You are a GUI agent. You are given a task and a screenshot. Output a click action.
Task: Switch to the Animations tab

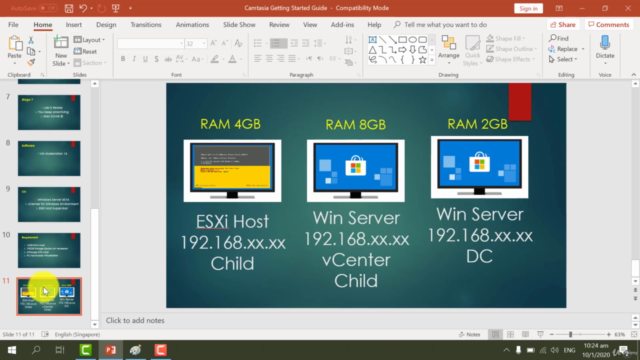(192, 25)
